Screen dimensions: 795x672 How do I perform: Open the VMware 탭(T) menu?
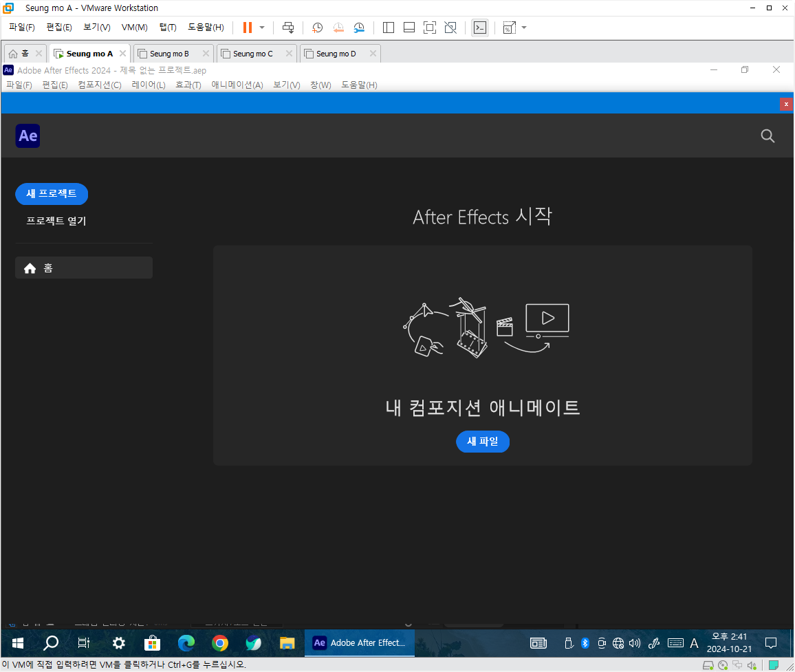(x=168, y=28)
